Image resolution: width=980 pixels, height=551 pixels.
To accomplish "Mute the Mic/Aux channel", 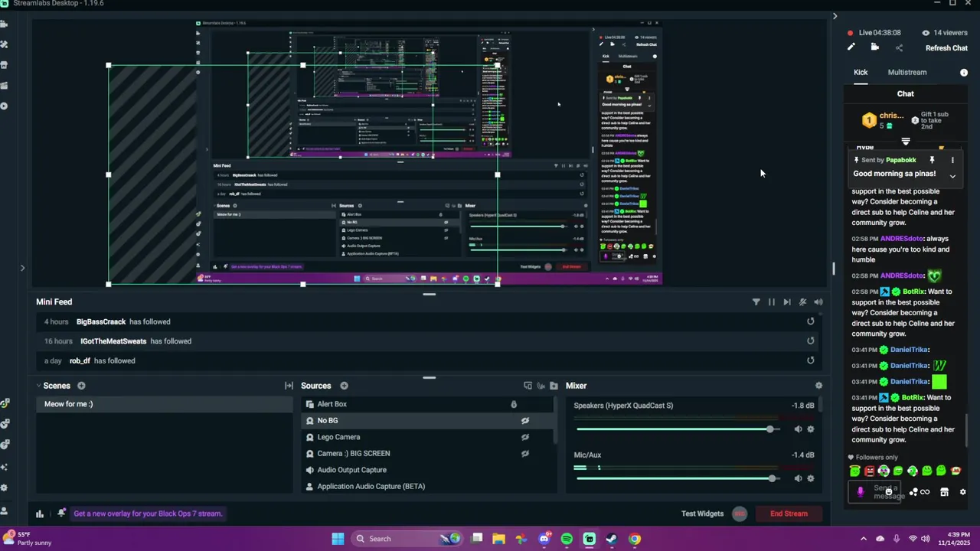I will click(798, 478).
